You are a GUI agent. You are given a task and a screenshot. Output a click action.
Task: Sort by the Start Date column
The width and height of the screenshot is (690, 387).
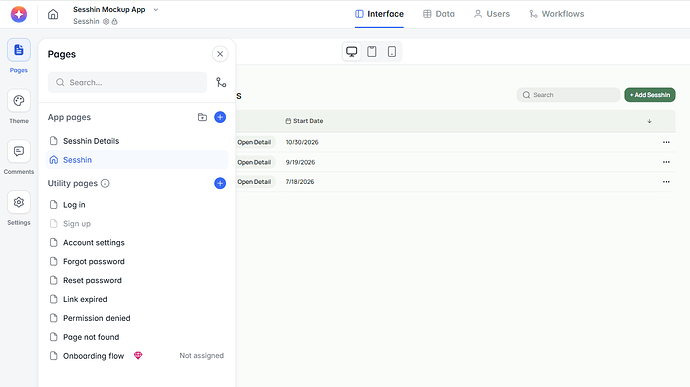[304, 121]
